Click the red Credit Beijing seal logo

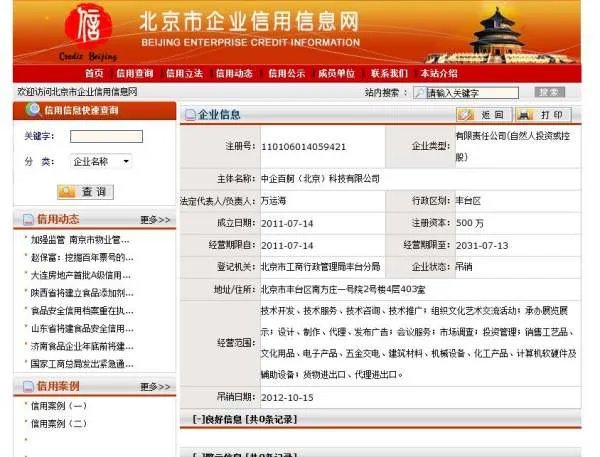88,26
